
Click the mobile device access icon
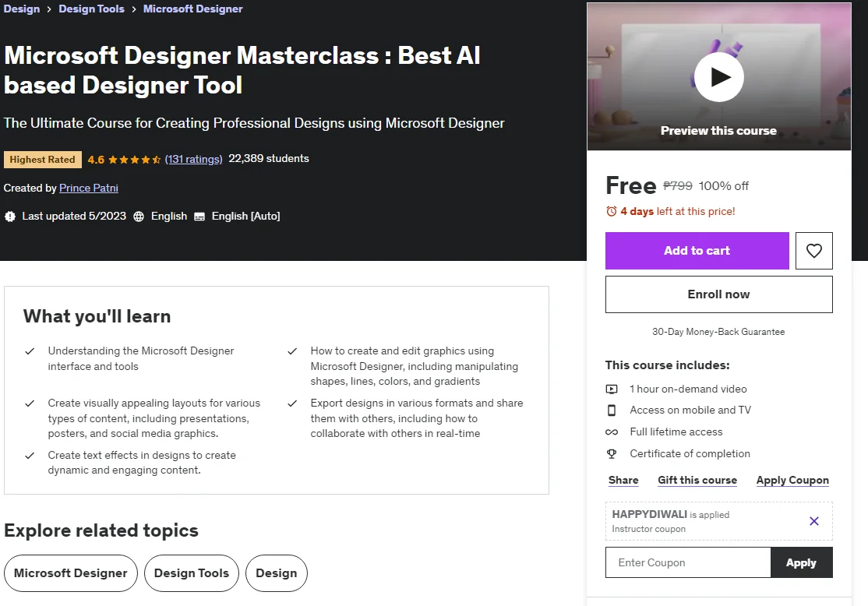pyautogui.click(x=611, y=410)
